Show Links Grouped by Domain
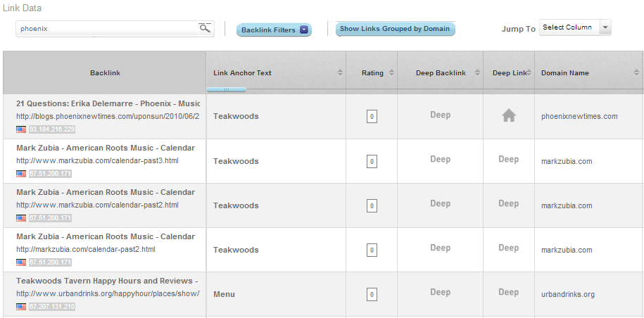644x318 pixels. click(x=395, y=29)
